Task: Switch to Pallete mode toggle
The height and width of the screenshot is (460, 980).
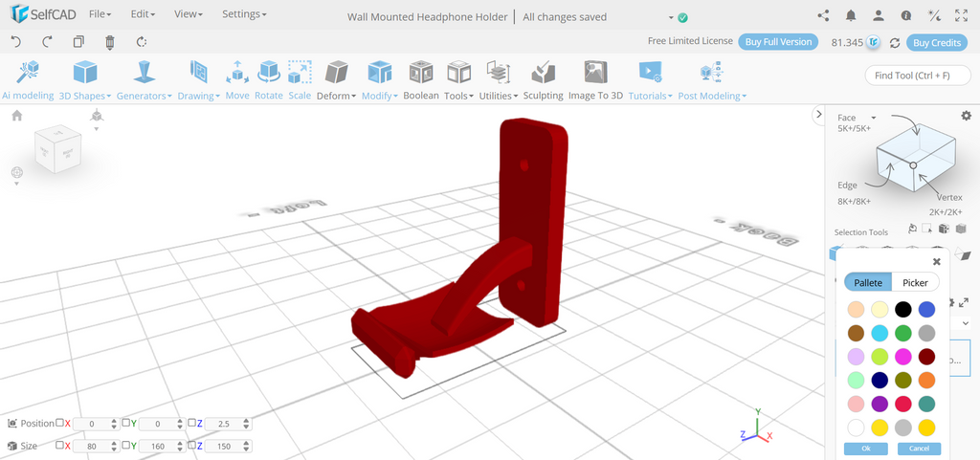Action: 868,282
